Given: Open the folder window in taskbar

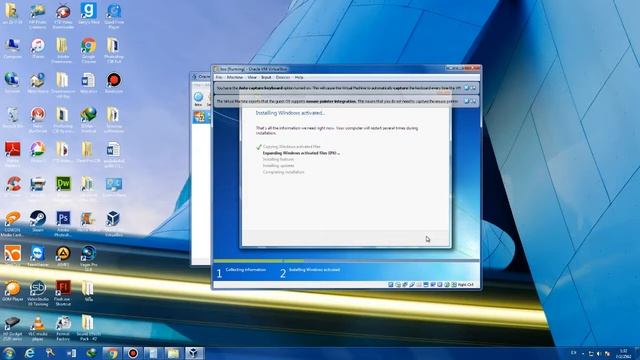Looking at the screenshot, I should [173, 353].
